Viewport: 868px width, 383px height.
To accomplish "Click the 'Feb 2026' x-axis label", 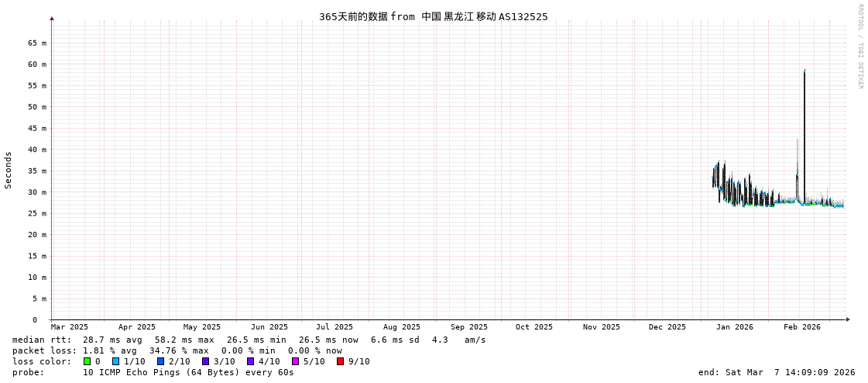I will coord(802,327).
